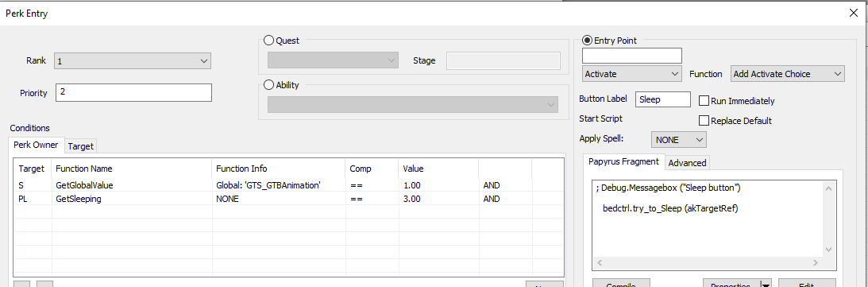Open the Ability selection dropdown
Screen dimensions: 868x287
(x=412, y=105)
